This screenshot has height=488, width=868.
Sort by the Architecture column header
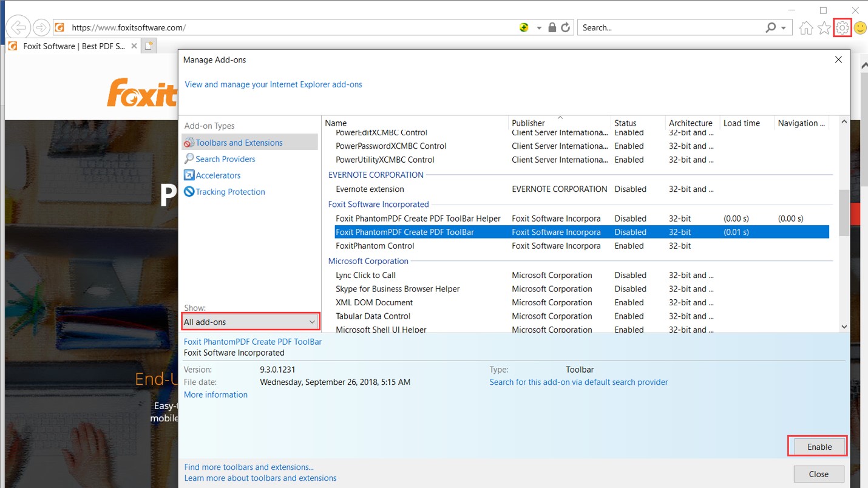pyautogui.click(x=692, y=123)
